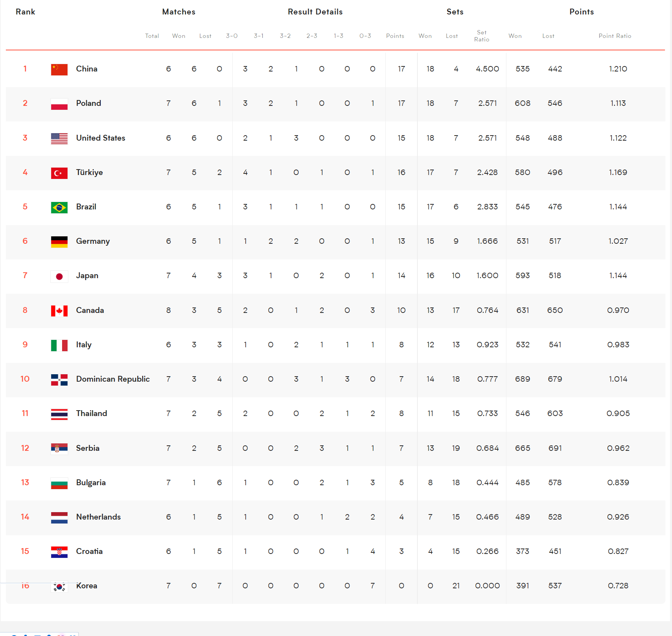
Task: Click the Korea flag icon
Action: tap(59, 587)
